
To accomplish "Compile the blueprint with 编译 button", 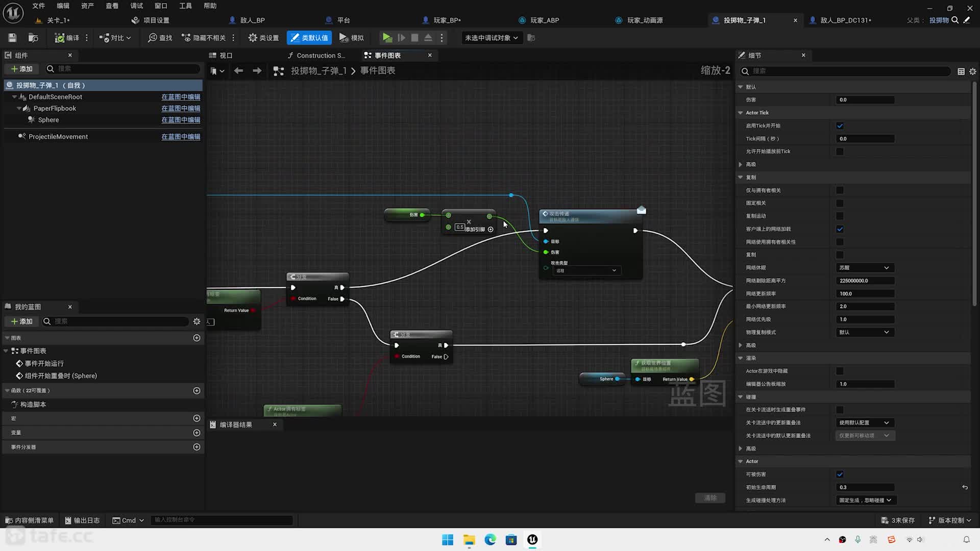I will coord(67,38).
